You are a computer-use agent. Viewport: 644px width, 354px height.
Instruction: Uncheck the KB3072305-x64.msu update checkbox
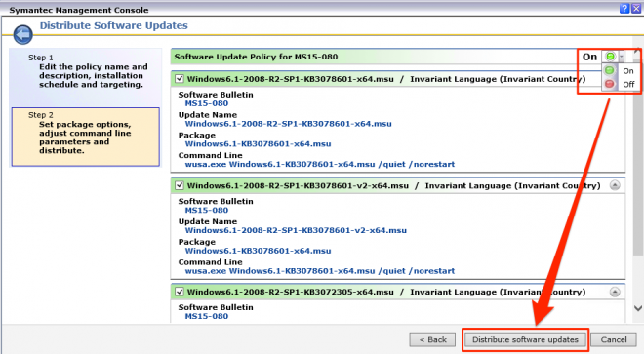180,292
